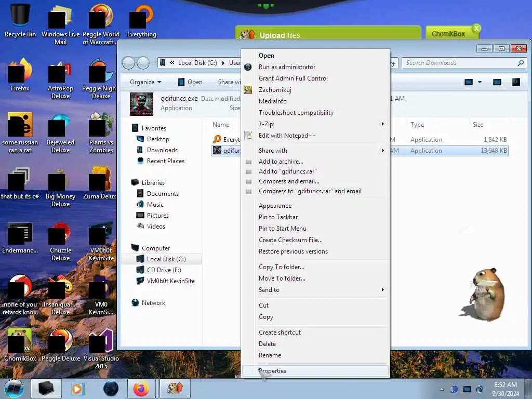Click the gdifuncs.exe preview thumbnail
This screenshot has height=399, width=532.
click(x=141, y=104)
